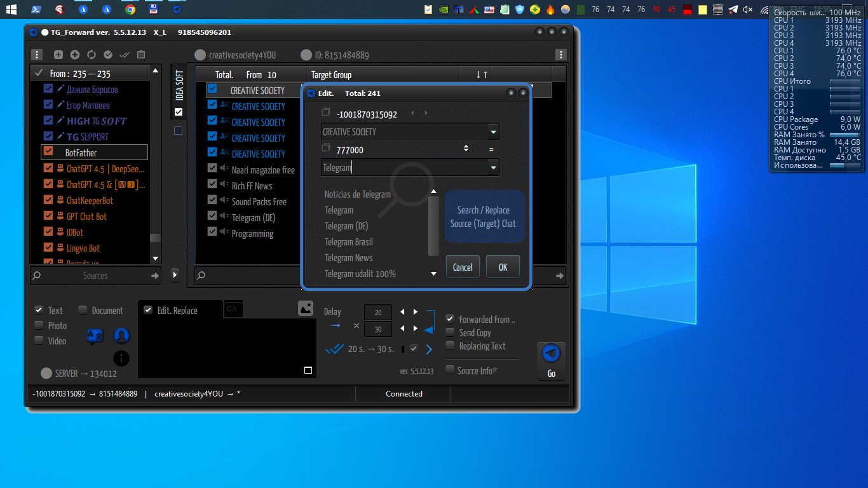The height and width of the screenshot is (488, 868).
Task: Enable the Replacing Text option
Action: [x=451, y=346]
